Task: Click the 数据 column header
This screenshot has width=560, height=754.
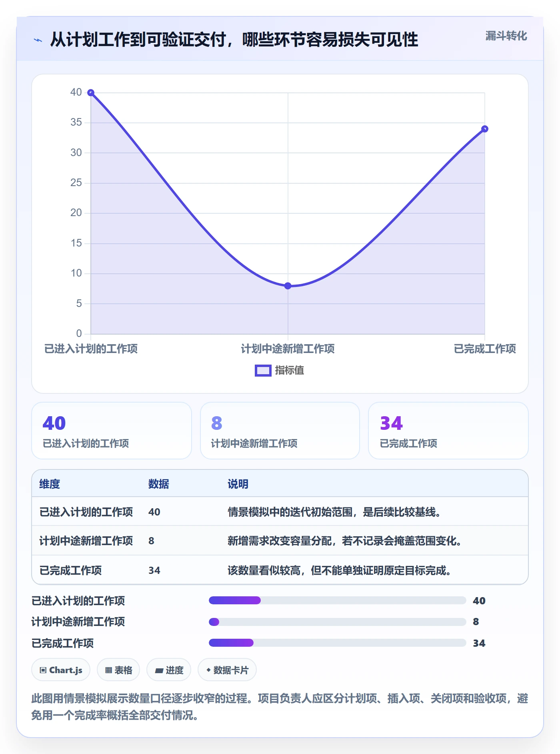Action: pyautogui.click(x=158, y=484)
